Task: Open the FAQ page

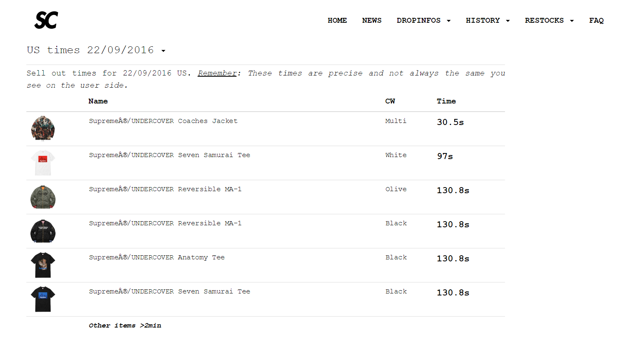Action: click(596, 20)
